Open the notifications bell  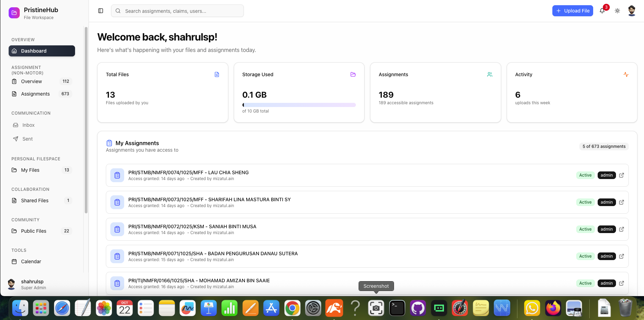click(602, 11)
